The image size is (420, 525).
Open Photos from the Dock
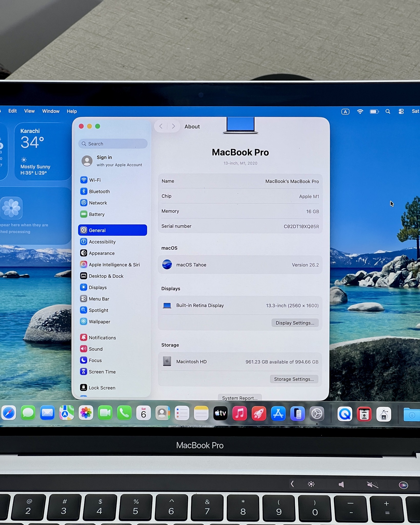86,413
